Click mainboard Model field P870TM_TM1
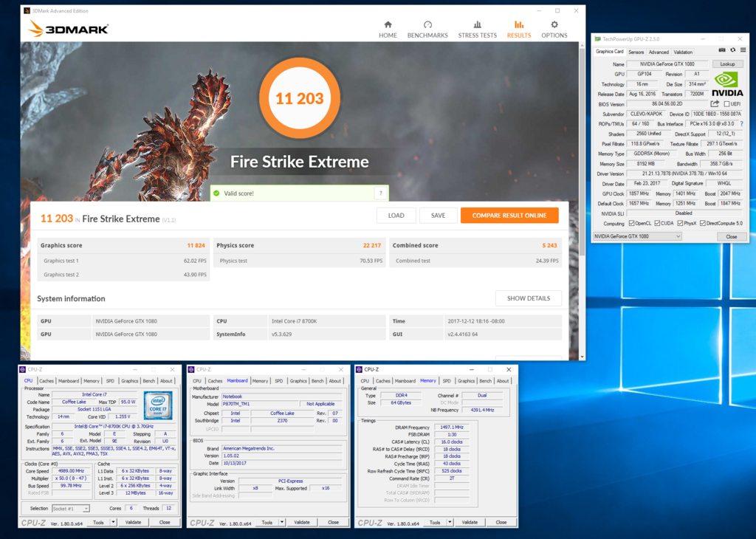Viewport: 756px width, 539px height. click(259, 404)
